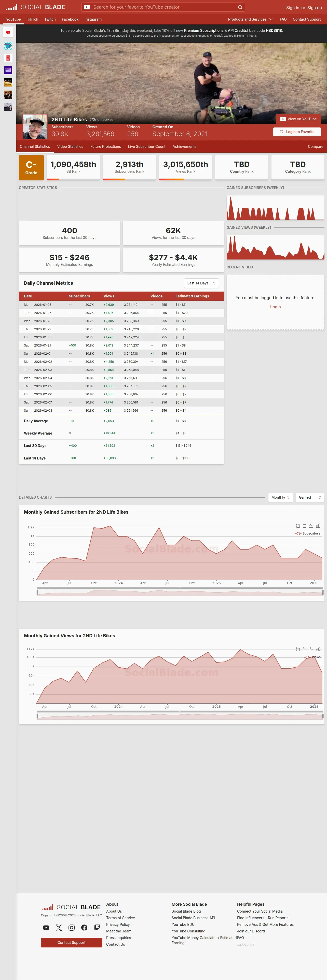The width and height of the screenshot is (327, 980).
Task: Toggle the Subscribers legend series on chart
Action: click(x=308, y=533)
